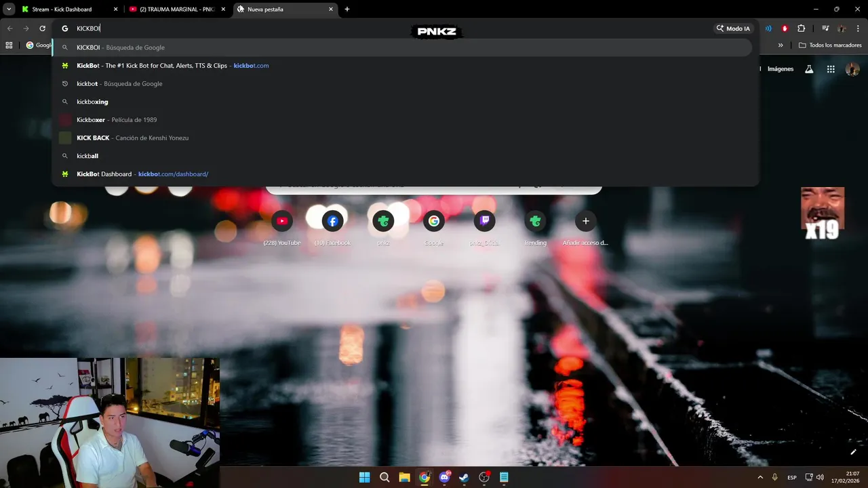Open the tab search dropdown arrow
Viewport: 868px width, 488px height.
(x=9, y=9)
